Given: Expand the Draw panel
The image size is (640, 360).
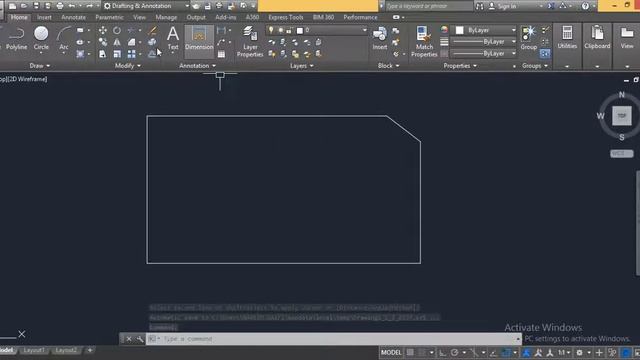Looking at the screenshot, I should tap(40, 66).
